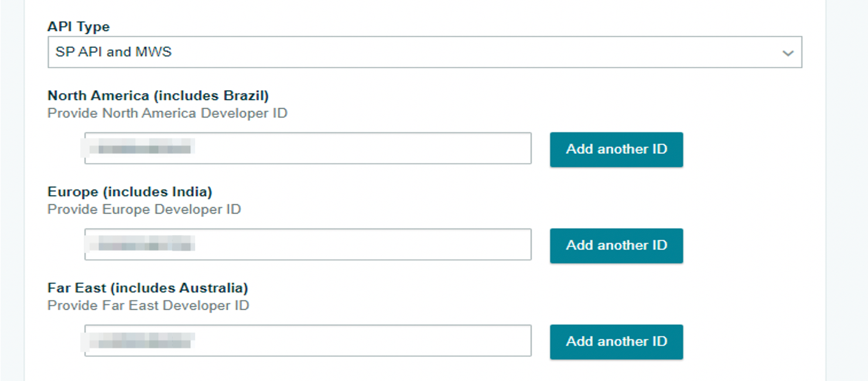Image resolution: width=868 pixels, height=381 pixels.
Task: Click 'Far East (includes Australia)' heading
Action: pos(148,288)
